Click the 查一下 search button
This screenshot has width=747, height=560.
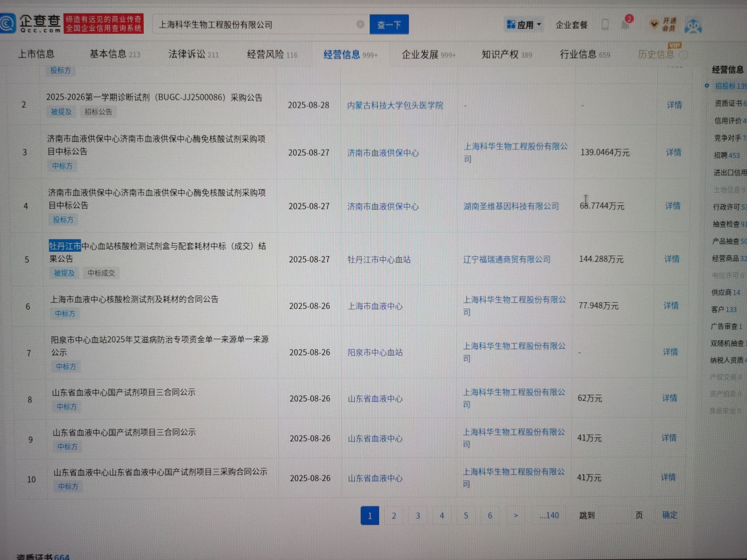click(x=389, y=25)
